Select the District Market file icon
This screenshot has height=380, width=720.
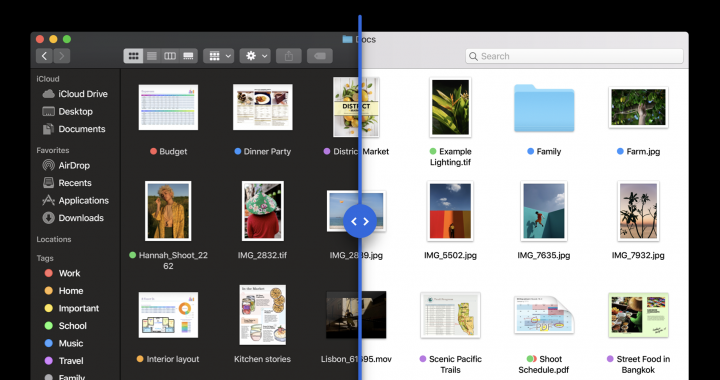pos(356,107)
